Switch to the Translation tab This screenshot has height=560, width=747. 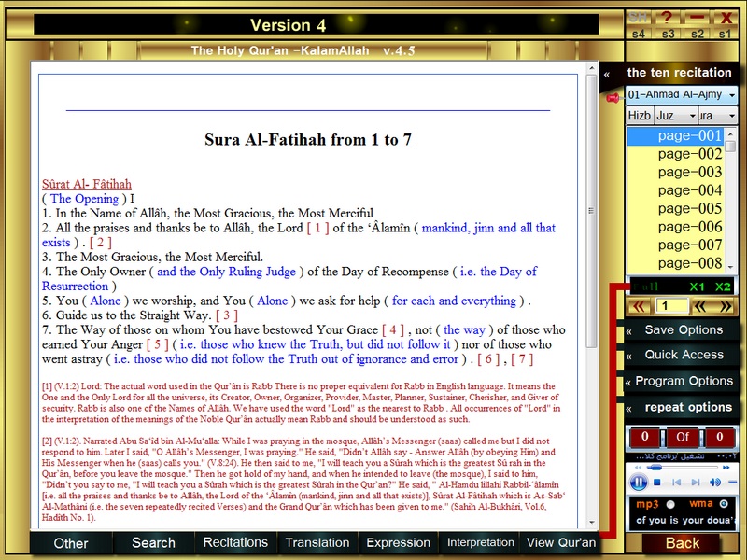coord(317,542)
